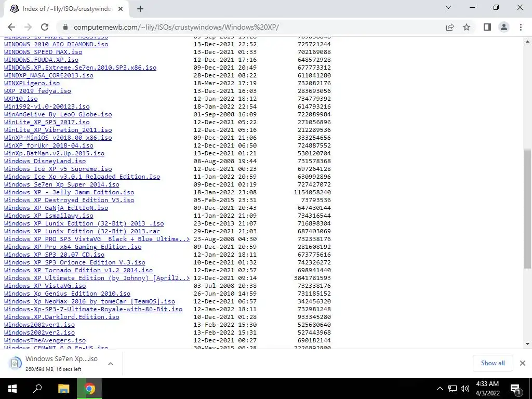The width and height of the screenshot is (532, 399).
Task: Click Show all downloads
Action: [x=493, y=363]
